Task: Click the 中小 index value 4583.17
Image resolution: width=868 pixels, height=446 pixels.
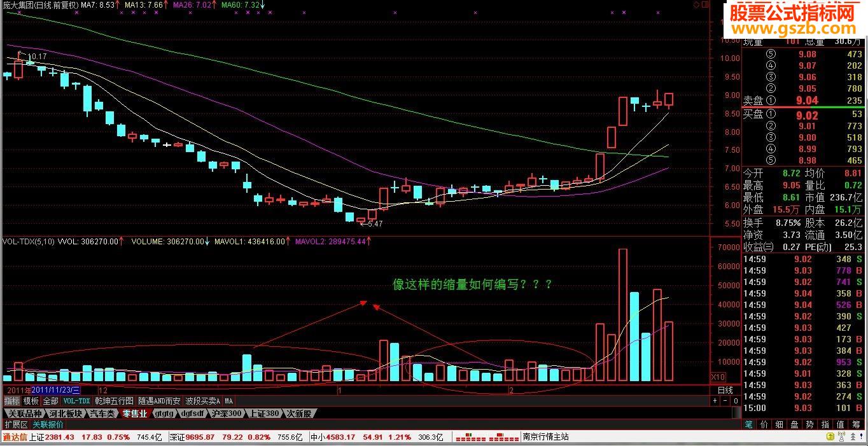Action: tap(342, 437)
